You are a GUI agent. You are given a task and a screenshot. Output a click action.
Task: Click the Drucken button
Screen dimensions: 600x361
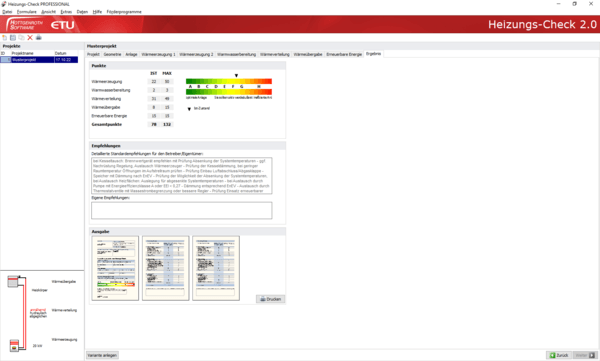(x=271, y=299)
